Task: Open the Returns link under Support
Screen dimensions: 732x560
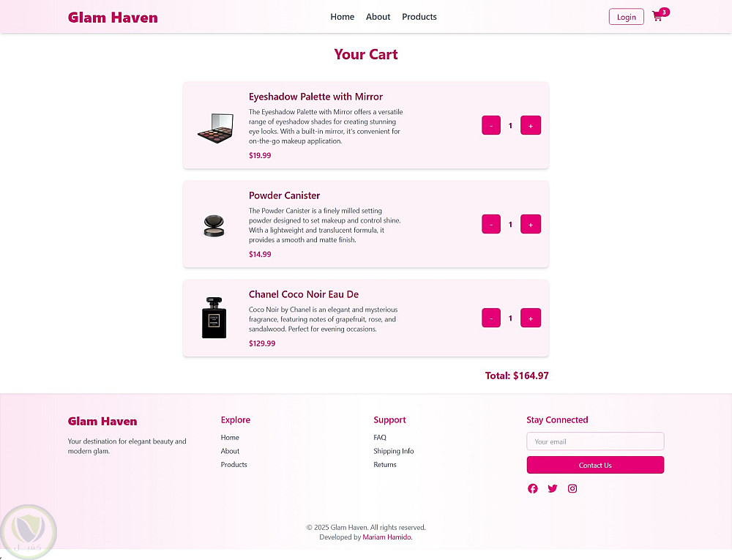Action: (x=385, y=464)
